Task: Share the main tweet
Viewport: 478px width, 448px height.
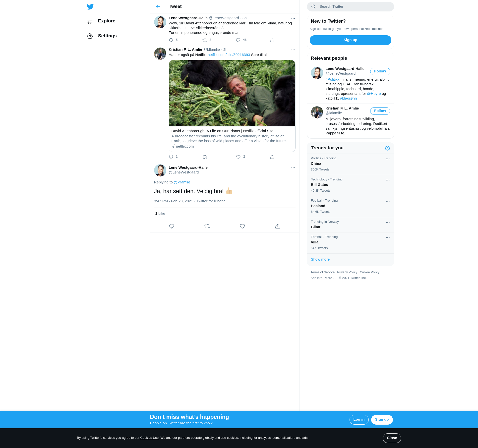Action: point(278,226)
